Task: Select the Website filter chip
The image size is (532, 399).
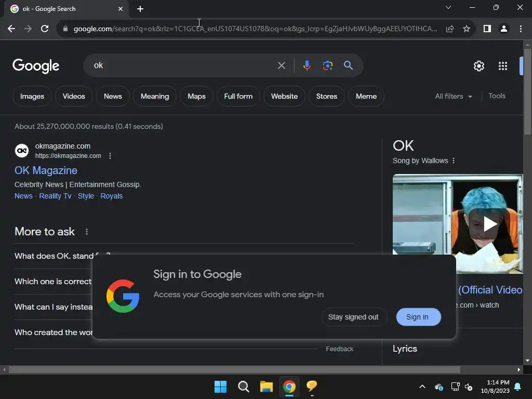Action: pyautogui.click(x=284, y=96)
